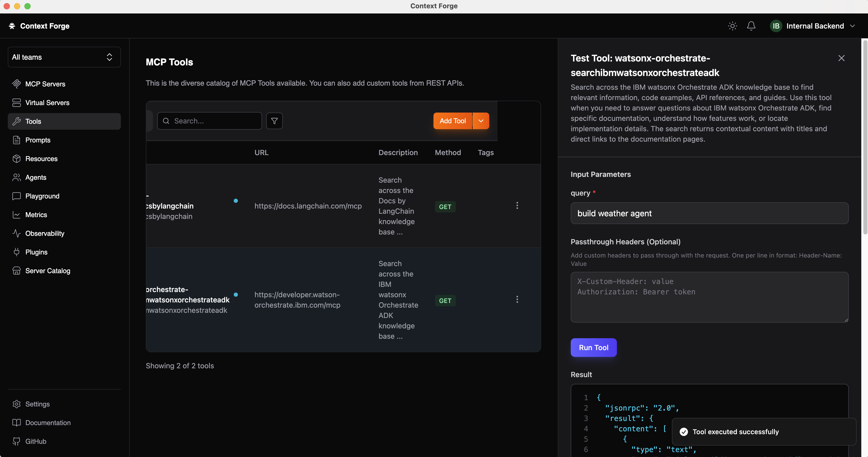Click the filter funnel icon
This screenshot has width=868, height=457.
(x=274, y=121)
